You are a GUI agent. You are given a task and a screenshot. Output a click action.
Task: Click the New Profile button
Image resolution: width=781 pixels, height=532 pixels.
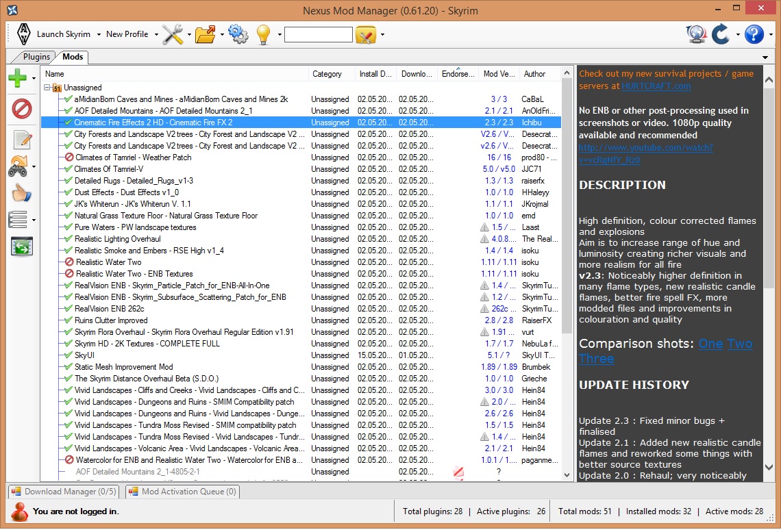127,34
